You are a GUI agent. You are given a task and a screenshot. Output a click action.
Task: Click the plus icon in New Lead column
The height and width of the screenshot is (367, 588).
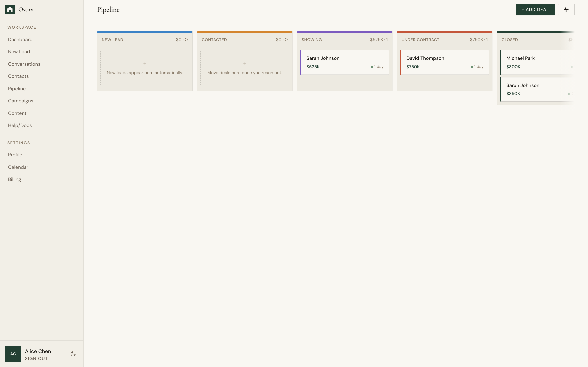(145, 63)
